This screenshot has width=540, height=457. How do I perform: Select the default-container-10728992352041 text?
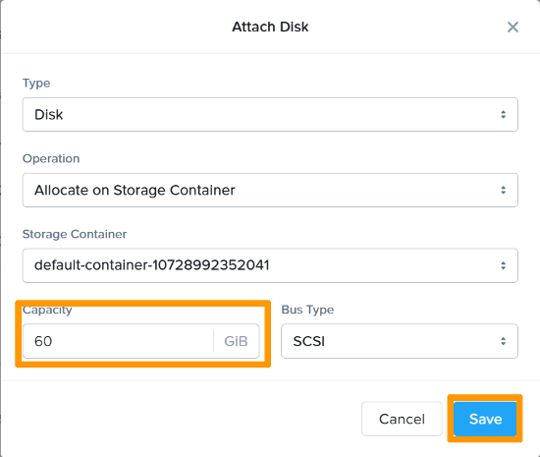152,265
